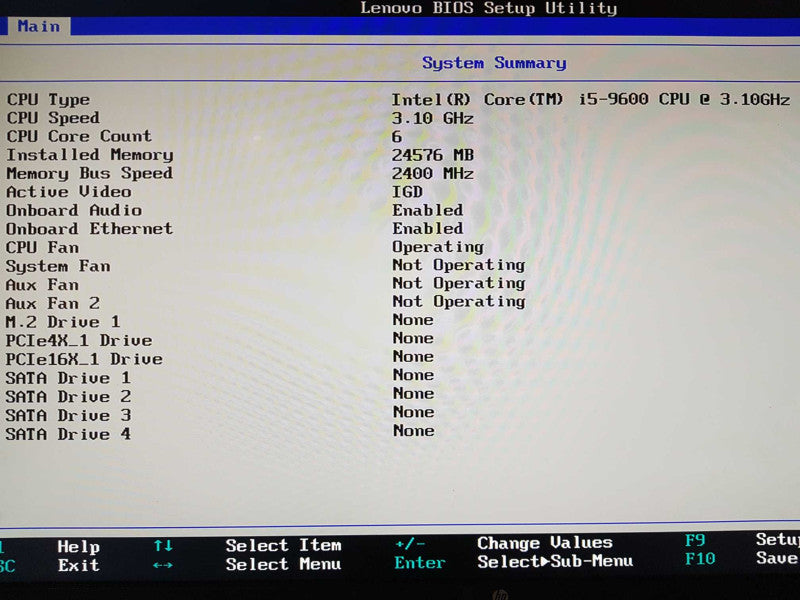Click the up-down arrows key icon
800x600 pixels.
tap(163, 546)
